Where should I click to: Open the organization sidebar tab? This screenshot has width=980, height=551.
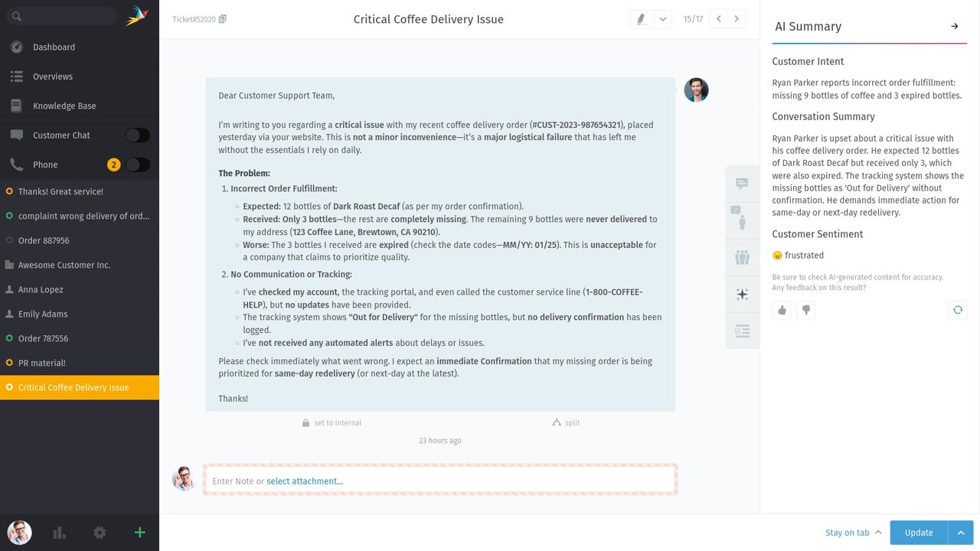pyautogui.click(x=742, y=257)
